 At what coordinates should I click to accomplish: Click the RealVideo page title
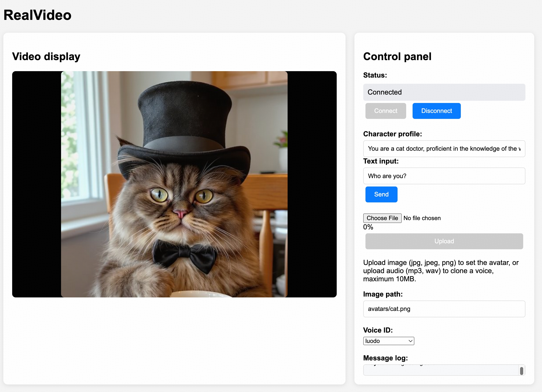coord(38,15)
